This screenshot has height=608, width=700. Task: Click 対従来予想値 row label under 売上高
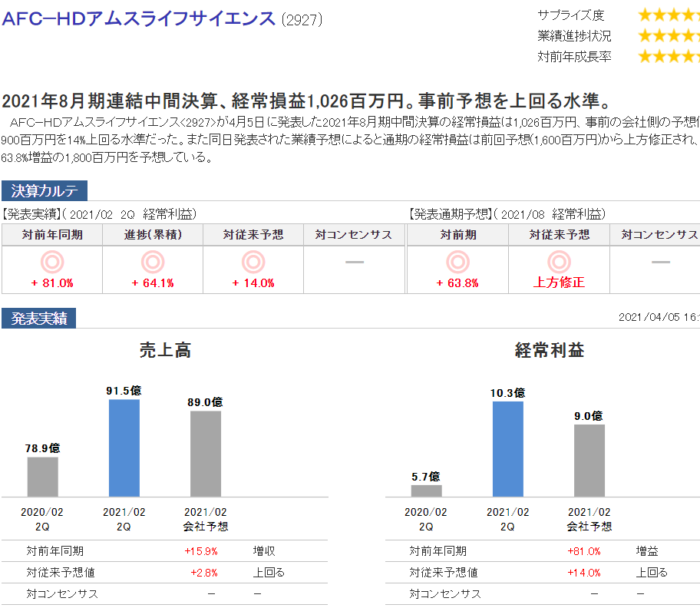tap(61, 573)
